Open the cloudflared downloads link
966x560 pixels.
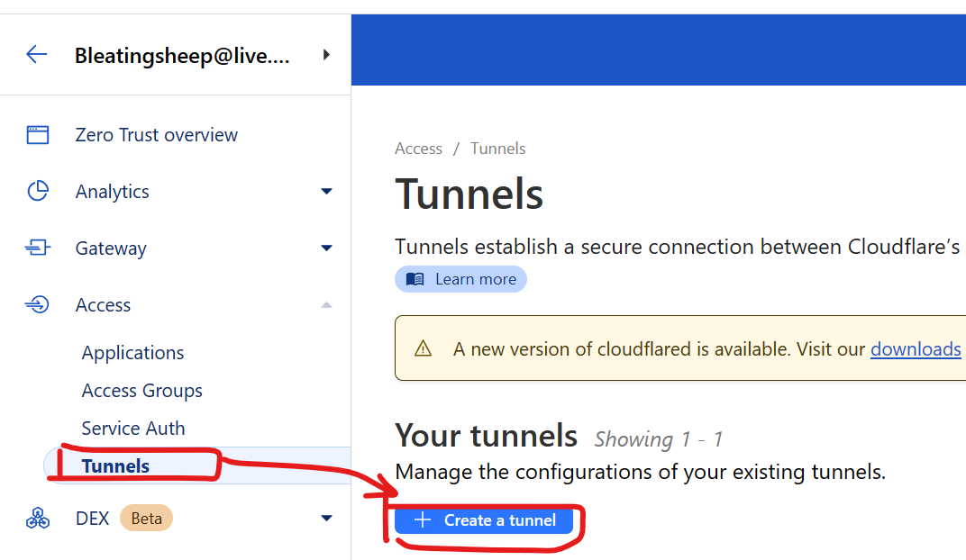click(916, 348)
